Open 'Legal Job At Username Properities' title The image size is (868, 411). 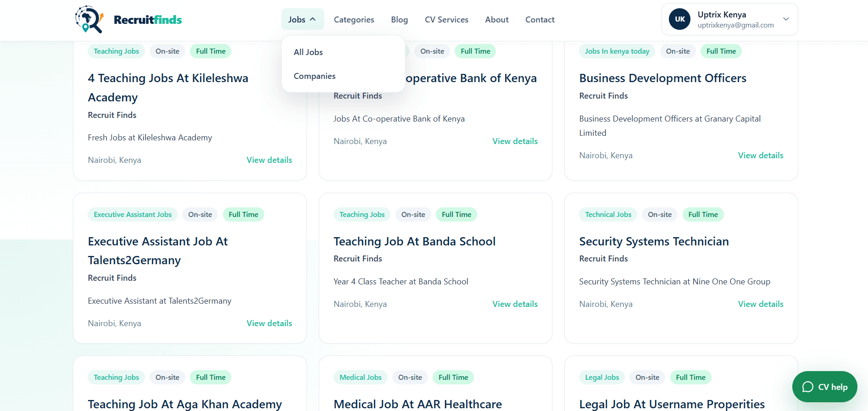[672, 404]
